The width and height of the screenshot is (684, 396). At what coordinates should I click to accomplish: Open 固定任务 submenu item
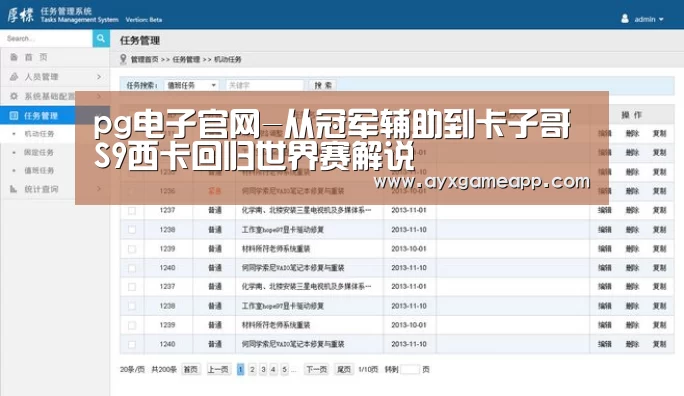click(x=39, y=152)
